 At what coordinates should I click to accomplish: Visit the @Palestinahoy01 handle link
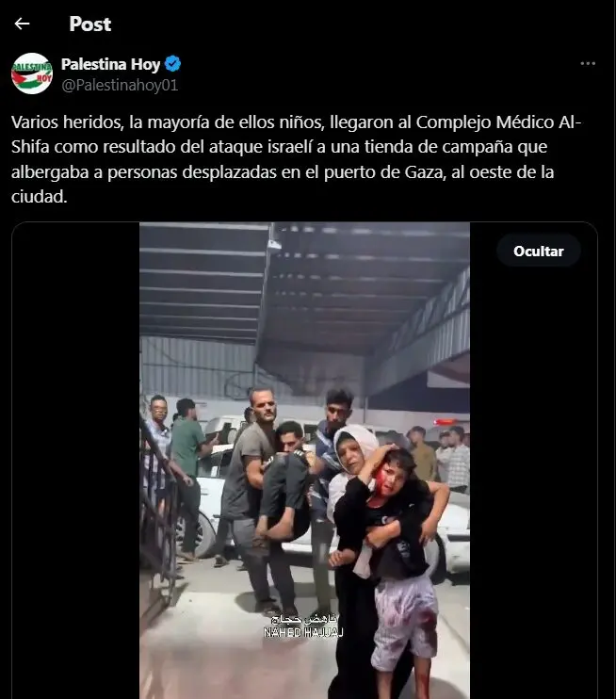(120, 85)
